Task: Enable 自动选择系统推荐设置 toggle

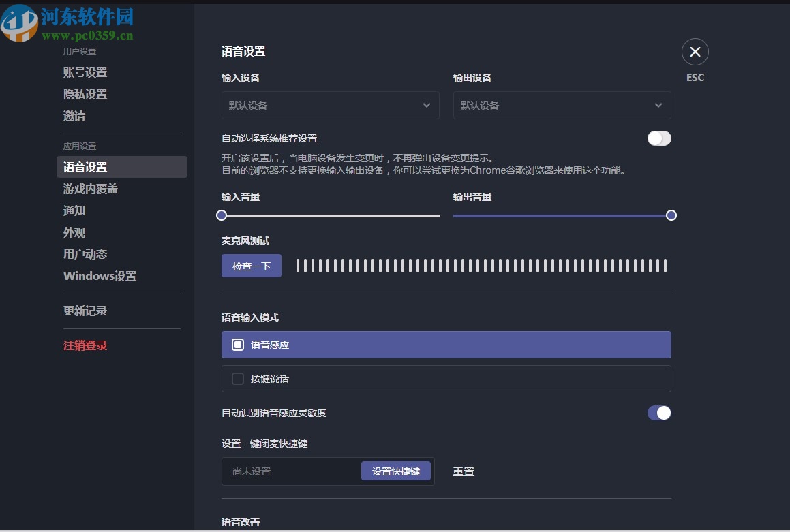Action: click(x=658, y=138)
